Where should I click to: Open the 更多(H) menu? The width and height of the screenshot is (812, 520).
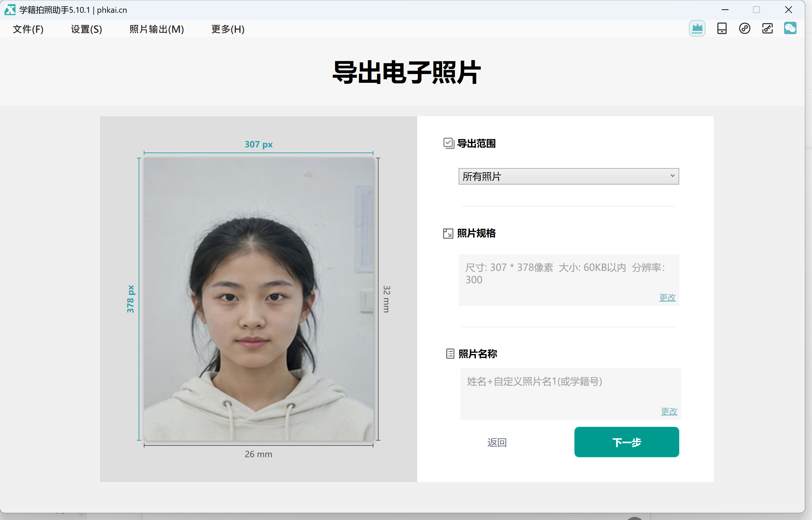228,29
